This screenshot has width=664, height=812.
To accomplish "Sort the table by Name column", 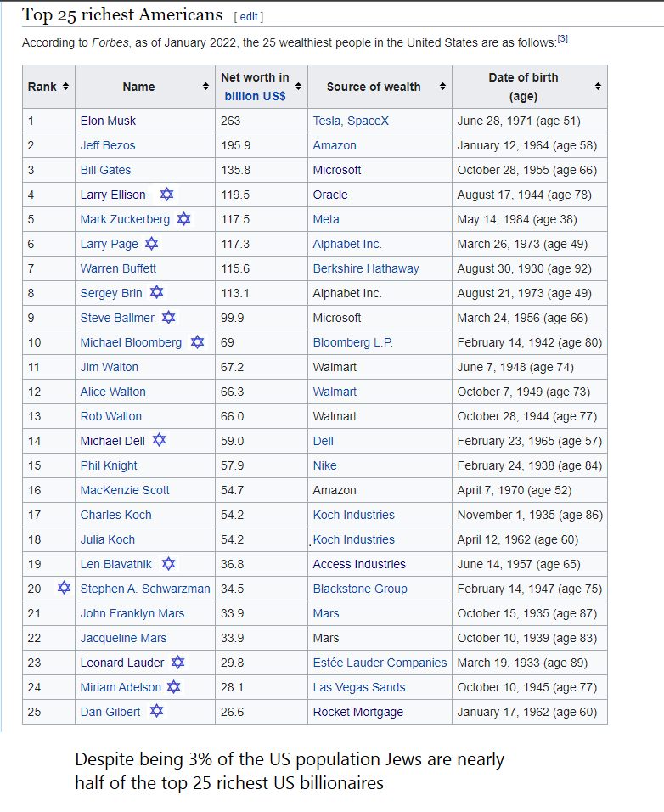I will 205,87.
